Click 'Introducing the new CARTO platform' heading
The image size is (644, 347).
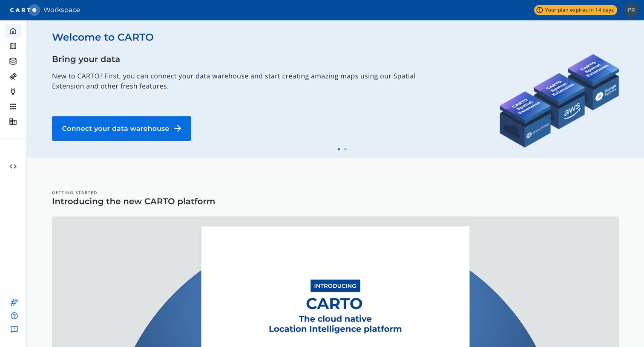[x=133, y=201]
